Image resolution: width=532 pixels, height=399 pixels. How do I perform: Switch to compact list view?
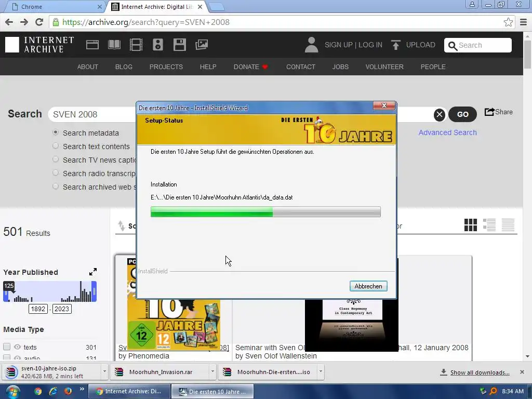508,225
